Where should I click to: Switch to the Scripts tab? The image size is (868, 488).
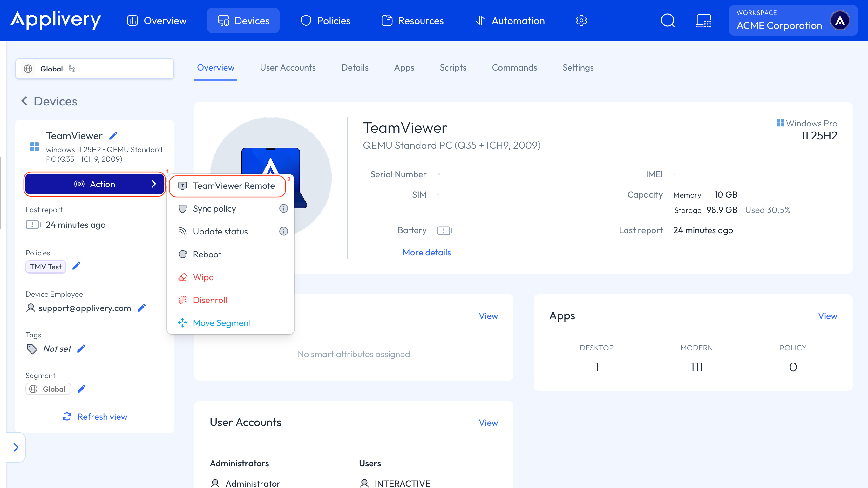(453, 68)
